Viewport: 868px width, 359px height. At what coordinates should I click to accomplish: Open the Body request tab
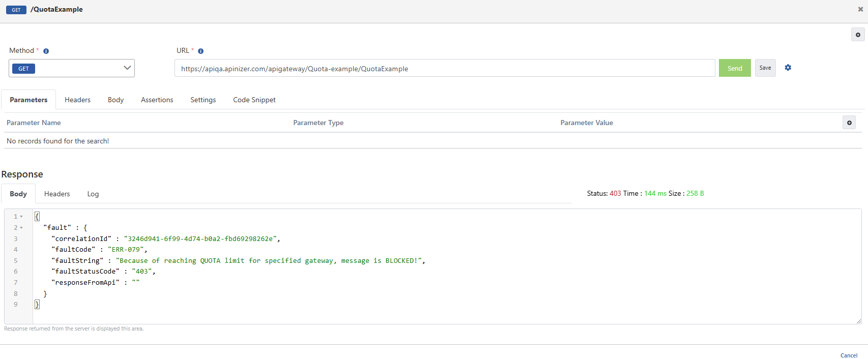[115, 100]
